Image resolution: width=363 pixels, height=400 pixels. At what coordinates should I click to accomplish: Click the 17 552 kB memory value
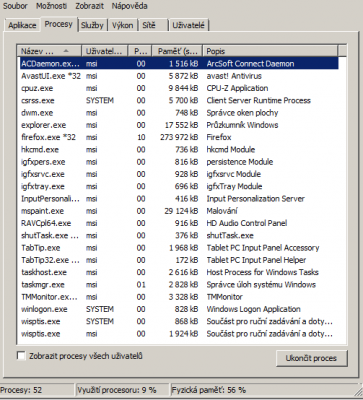pos(181,125)
